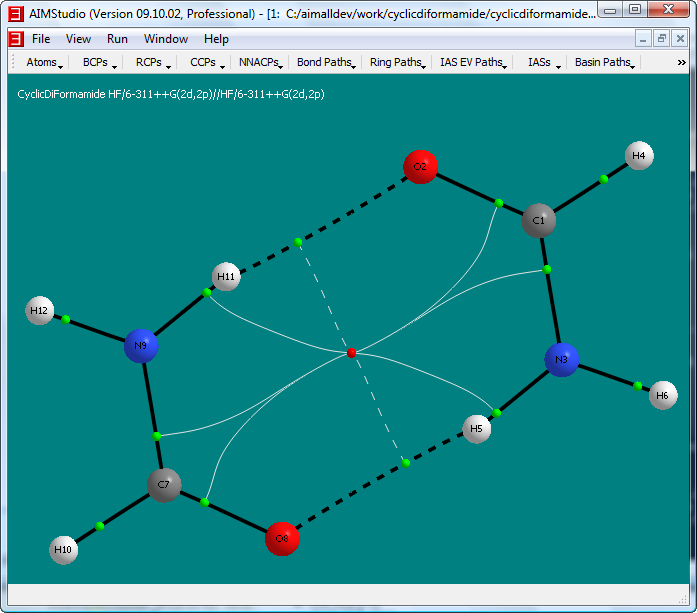Click the H11 hydrogen atom sphere
The height and width of the screenshot is (613, 697).
(x=227, y=276)
